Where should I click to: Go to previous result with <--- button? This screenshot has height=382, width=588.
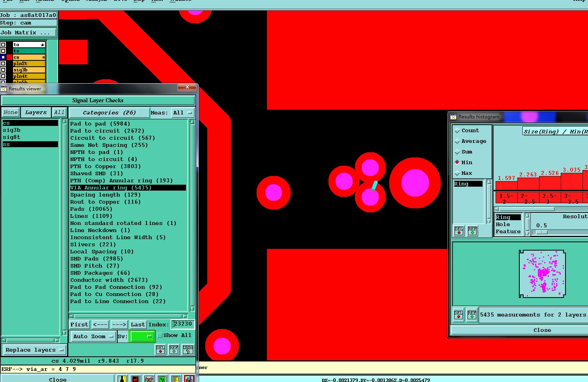click(100, 325)
